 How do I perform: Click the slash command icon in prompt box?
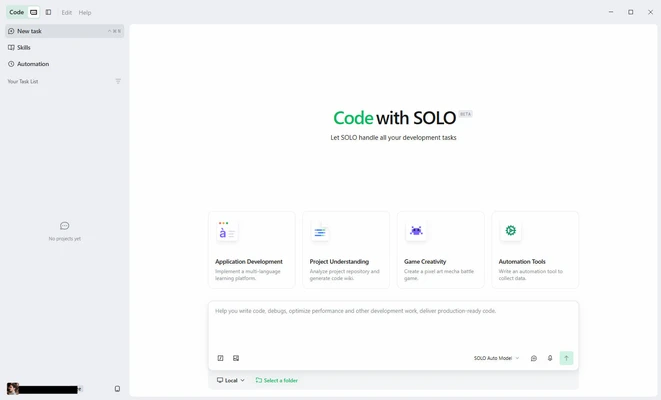(220, 358)
